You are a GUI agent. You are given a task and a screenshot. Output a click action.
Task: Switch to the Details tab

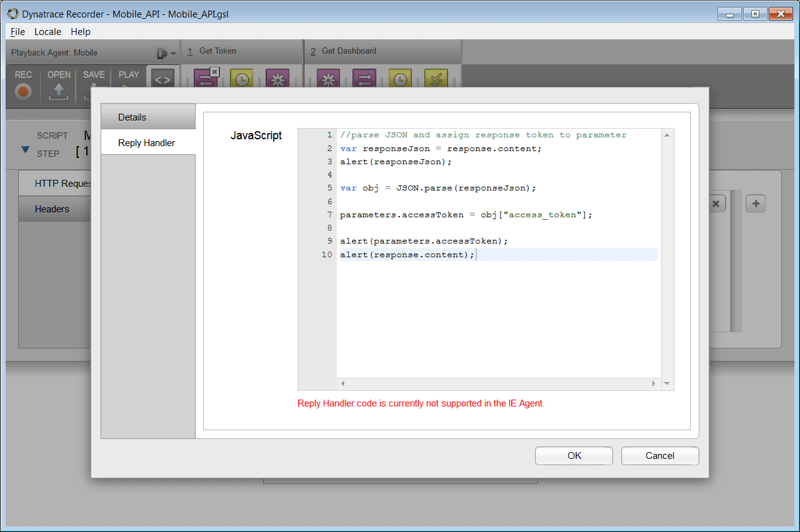(148, 117)
